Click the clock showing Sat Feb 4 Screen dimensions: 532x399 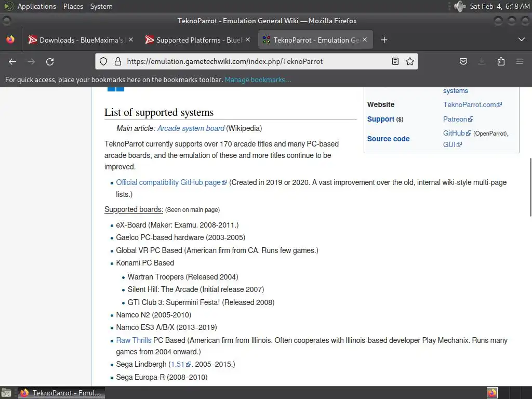tap(499, 6)
